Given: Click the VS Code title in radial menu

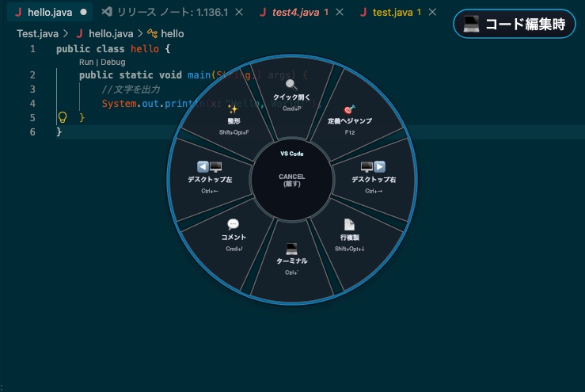Looking at the screenshot, I should [x=292, y=154].
